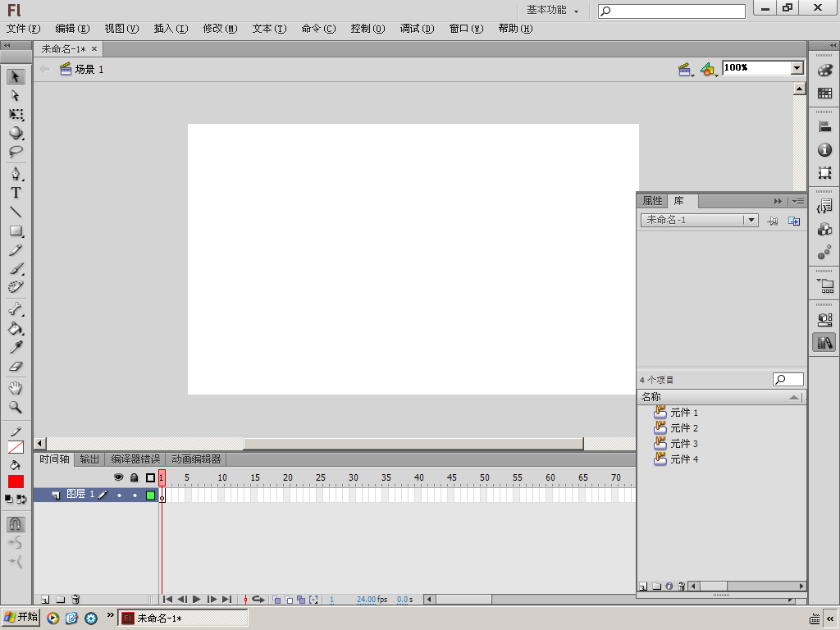The height and width of the screenshot is (630, 840).
Task: Select the Pen tool
Action: point(16,174)
